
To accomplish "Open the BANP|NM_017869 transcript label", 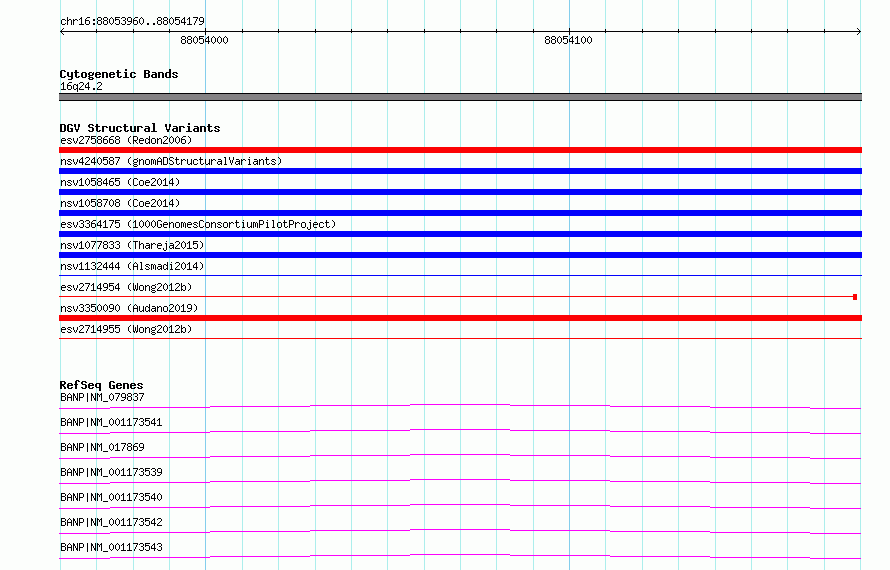I will 102,447.
